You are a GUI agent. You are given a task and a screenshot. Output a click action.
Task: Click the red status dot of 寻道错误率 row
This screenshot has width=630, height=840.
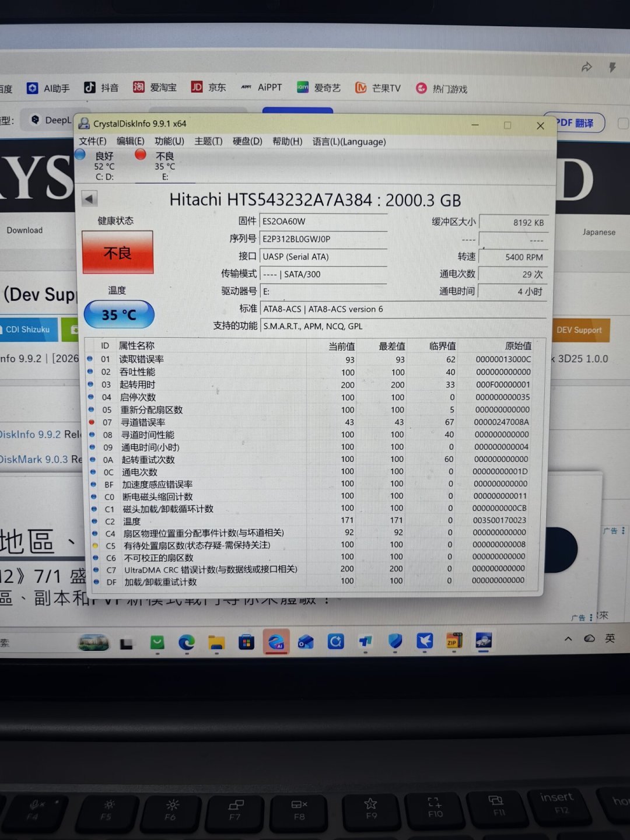point(91,422)
